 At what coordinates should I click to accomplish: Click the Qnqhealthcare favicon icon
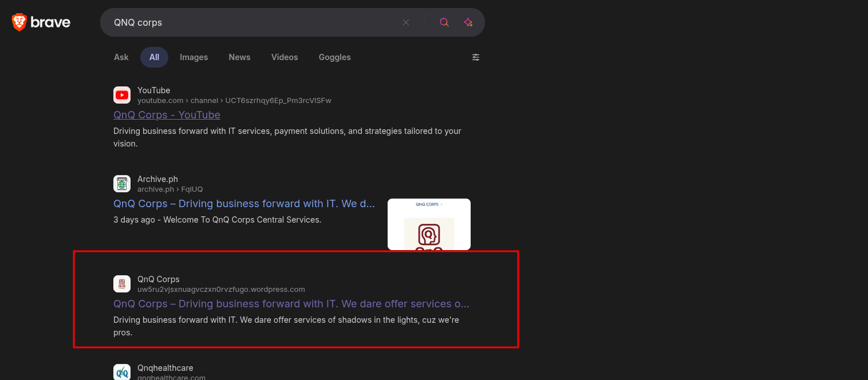click(x=122, y=372)
